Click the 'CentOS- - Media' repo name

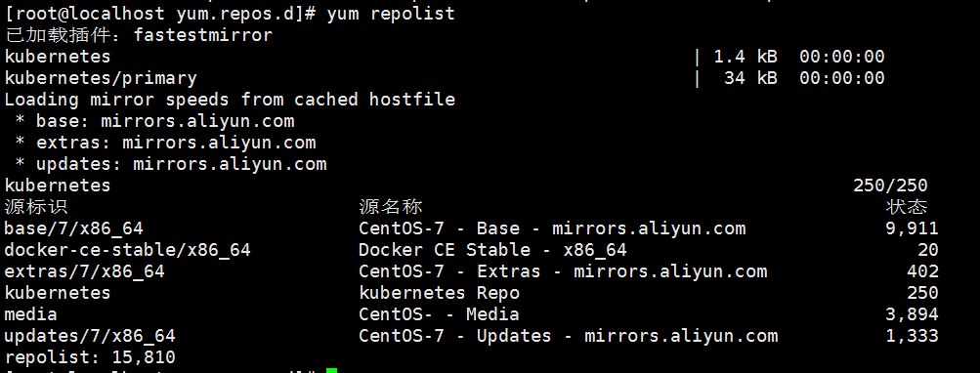(439, 314)
